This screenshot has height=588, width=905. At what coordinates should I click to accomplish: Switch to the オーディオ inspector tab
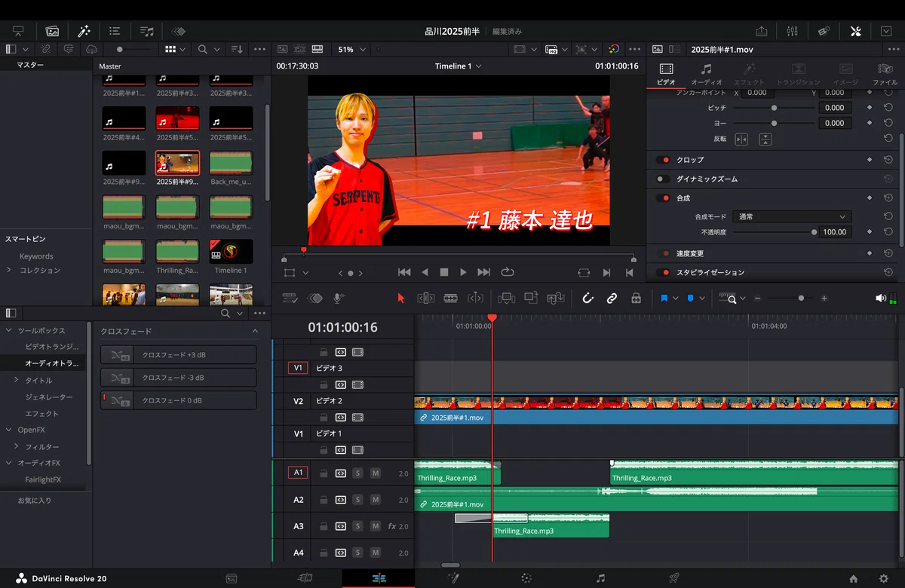click(x=707, y=75)
